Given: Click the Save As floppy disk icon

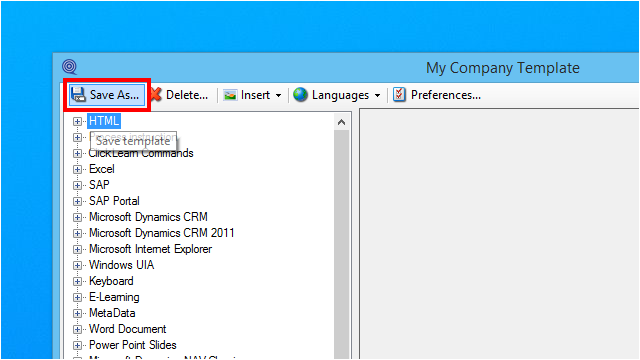Looking at the screenshot, I should tap(78, 95).
